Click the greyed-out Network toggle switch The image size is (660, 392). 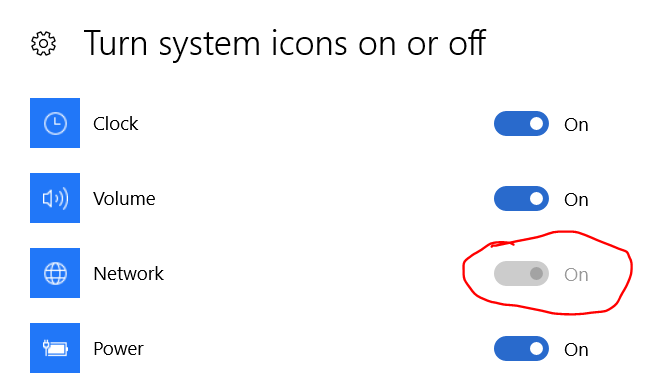pos(521,273)
